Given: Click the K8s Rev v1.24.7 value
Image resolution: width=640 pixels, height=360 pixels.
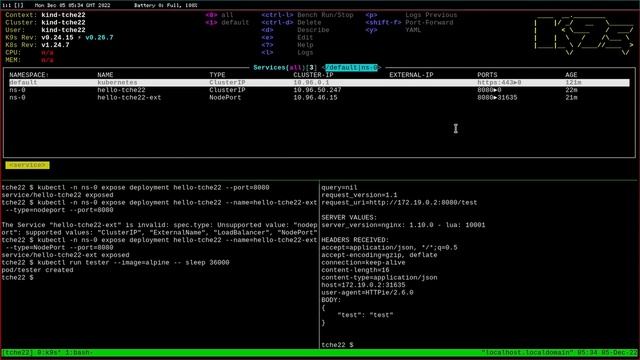Looking at the screenshot, I should tap(55, 45).
